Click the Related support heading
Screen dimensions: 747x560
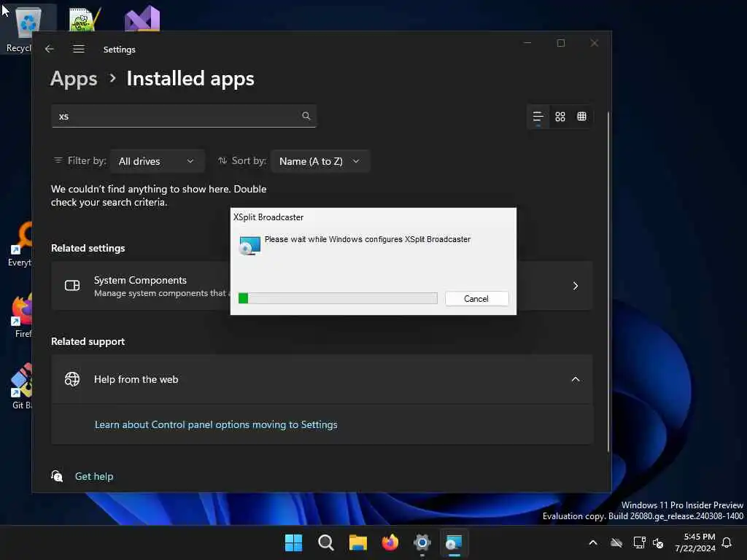(88, 341)
